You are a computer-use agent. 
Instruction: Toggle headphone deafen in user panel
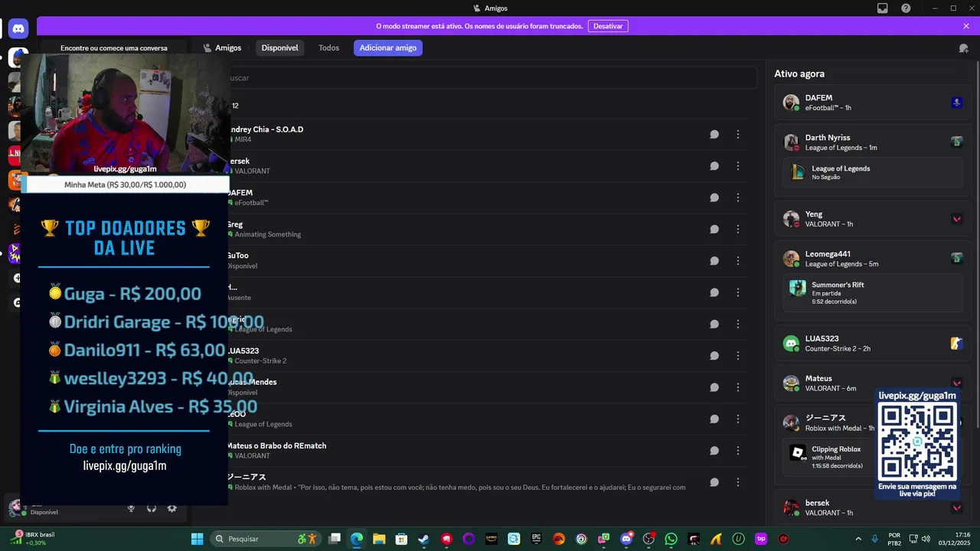152,508
